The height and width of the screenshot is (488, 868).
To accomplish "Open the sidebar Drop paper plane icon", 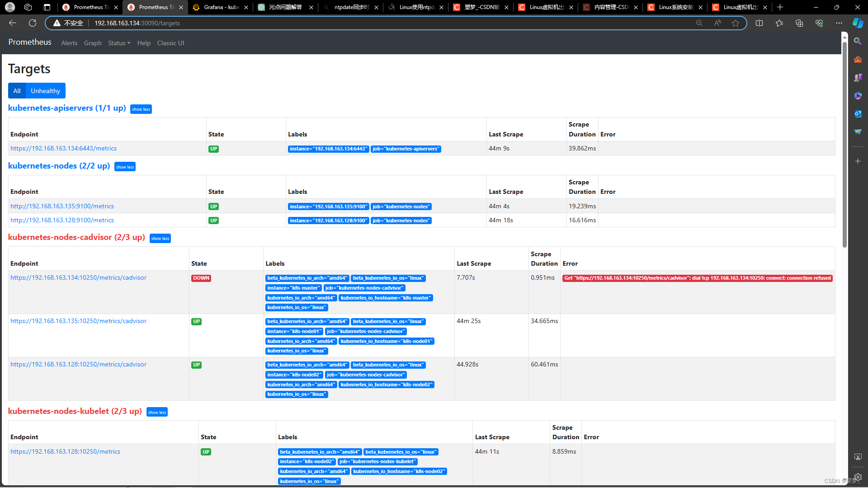I will [858, 131].
